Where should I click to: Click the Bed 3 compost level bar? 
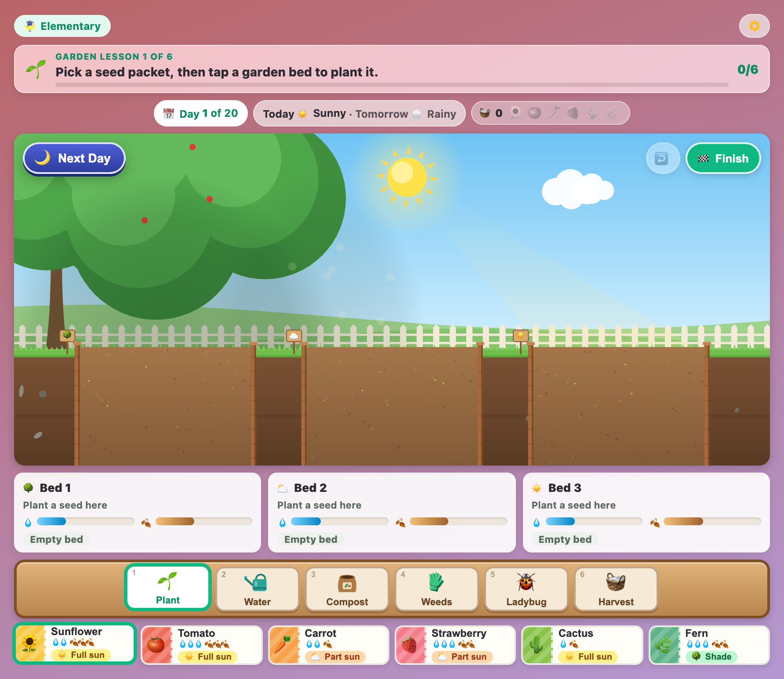click(712, 521)
